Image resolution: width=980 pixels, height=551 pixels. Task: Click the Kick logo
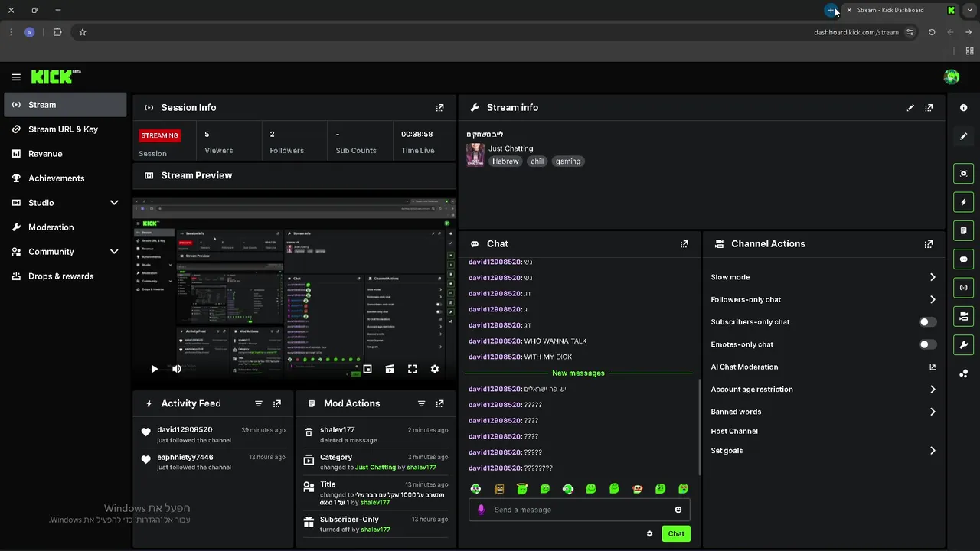tap(56, 77)
